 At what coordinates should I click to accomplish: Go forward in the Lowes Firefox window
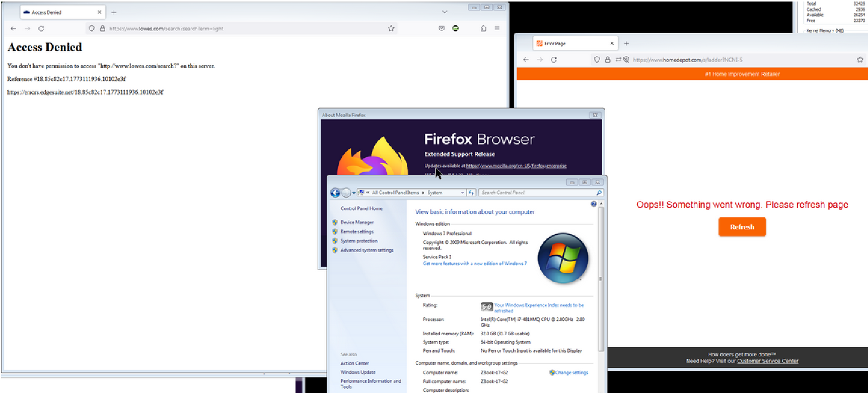click(x=28, y=29)
